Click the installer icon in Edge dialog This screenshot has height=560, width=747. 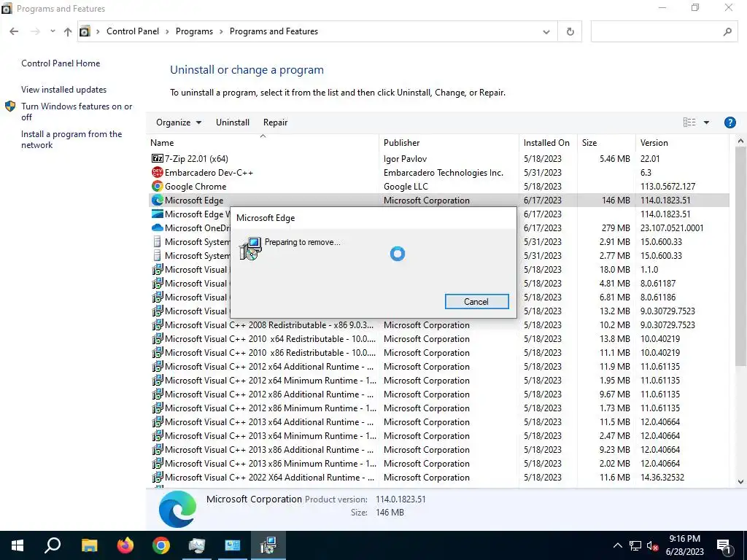point(251,249)
